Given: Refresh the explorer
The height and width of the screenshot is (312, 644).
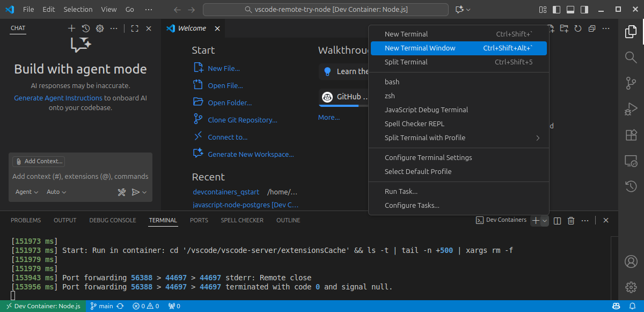Looking at the screenshot, I should 577,28.
